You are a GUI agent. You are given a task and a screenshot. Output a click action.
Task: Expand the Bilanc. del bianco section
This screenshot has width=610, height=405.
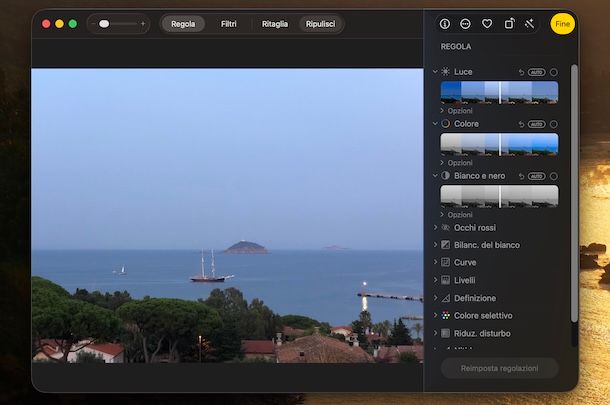click(435, 245)
